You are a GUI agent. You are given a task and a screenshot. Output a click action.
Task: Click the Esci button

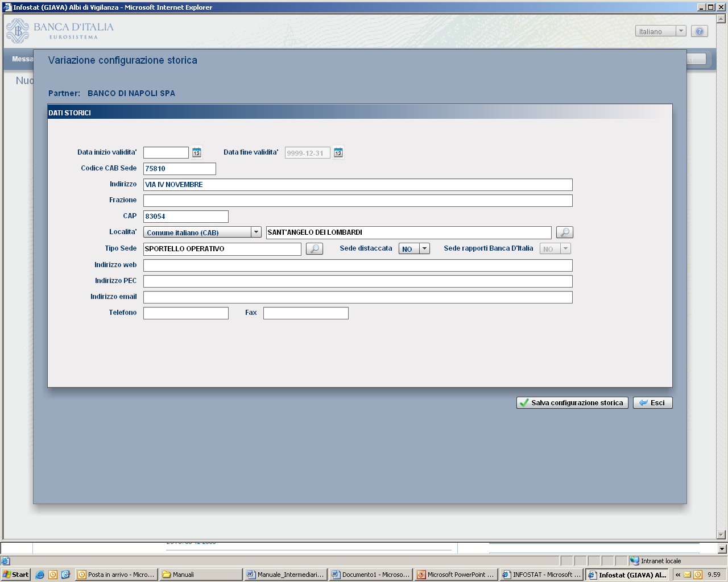coord(653,403)
